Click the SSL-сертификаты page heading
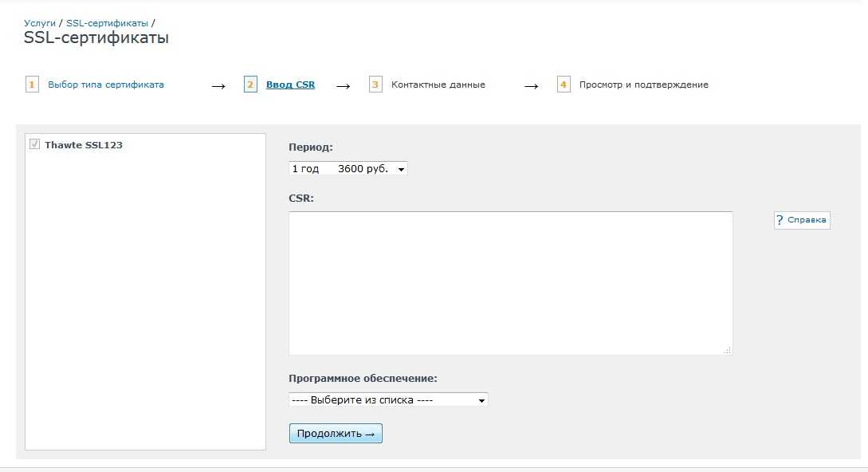Screen dimensions: 868x472 96,37
